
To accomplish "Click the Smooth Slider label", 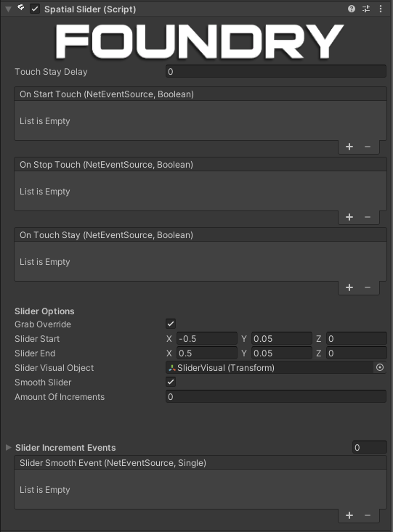I will point(43,382).
